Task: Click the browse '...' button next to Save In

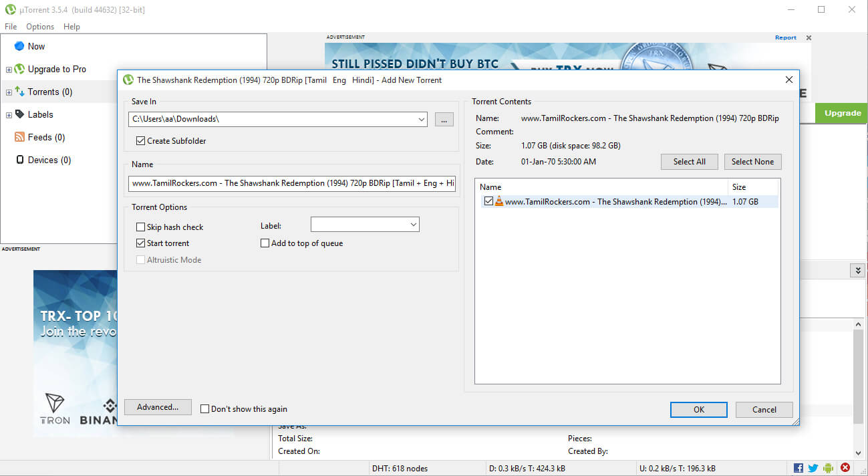Action: 444,120
